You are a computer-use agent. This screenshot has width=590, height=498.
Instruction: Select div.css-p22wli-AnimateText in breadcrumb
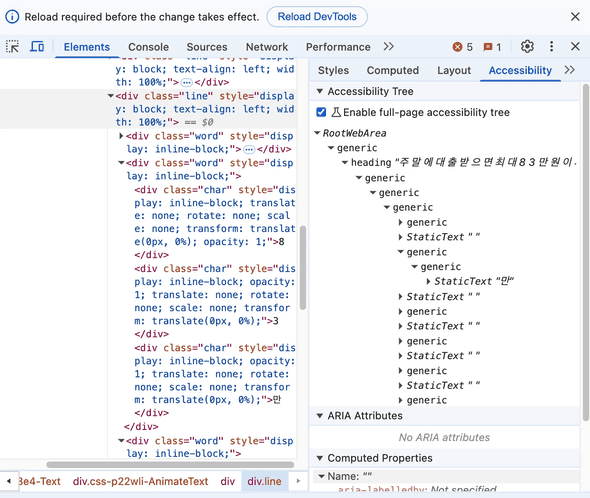pyautogui.click(x=140, y=481)
